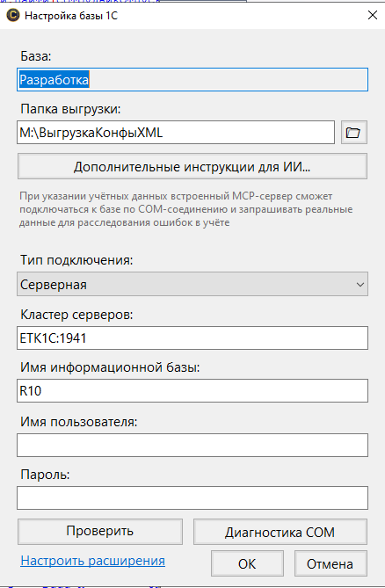The height and width of the screenshot is (588, 385).
Task: Run Диагностика COM
Action: (280, 532)
